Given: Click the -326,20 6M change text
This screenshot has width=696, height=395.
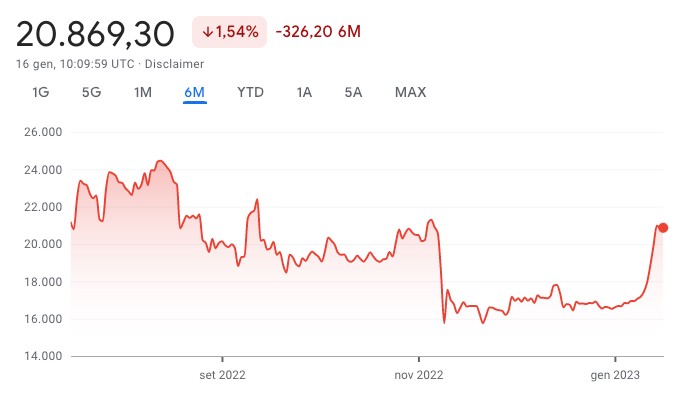Looking at the screenshot, I should (x=318, y=32).
